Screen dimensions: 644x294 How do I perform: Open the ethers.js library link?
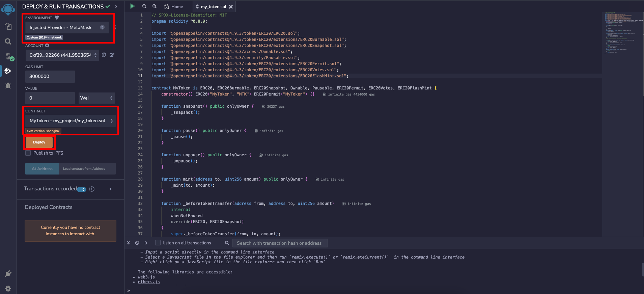(149, 282)
